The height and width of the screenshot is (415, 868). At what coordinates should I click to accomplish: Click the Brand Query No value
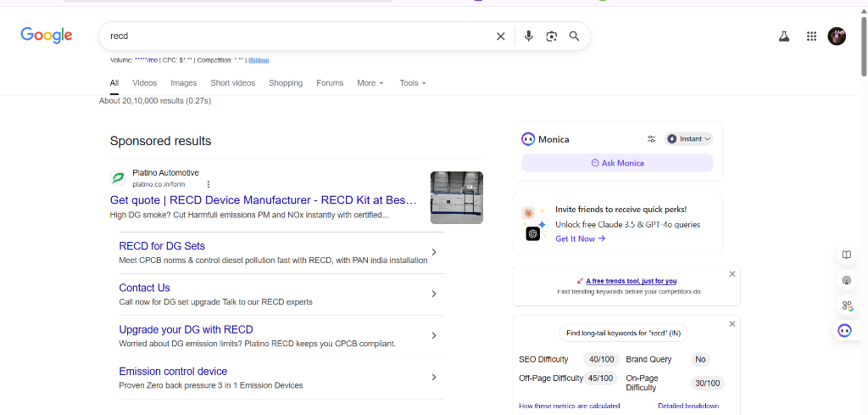pos(700,360)
